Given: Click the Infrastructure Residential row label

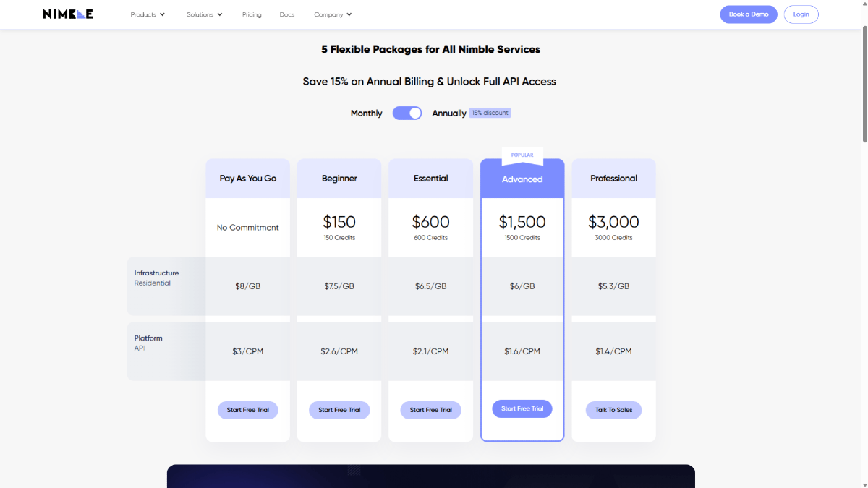Looking at the screenshot, I should [156, 278].
